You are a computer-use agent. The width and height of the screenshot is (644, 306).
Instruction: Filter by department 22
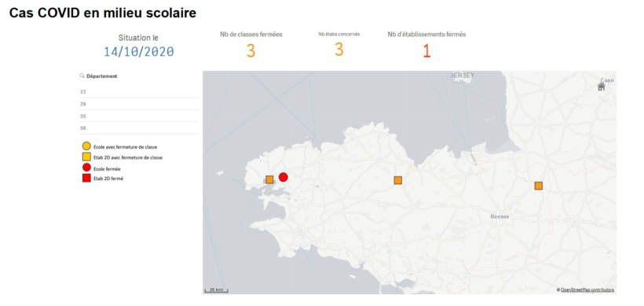[138, 92]
